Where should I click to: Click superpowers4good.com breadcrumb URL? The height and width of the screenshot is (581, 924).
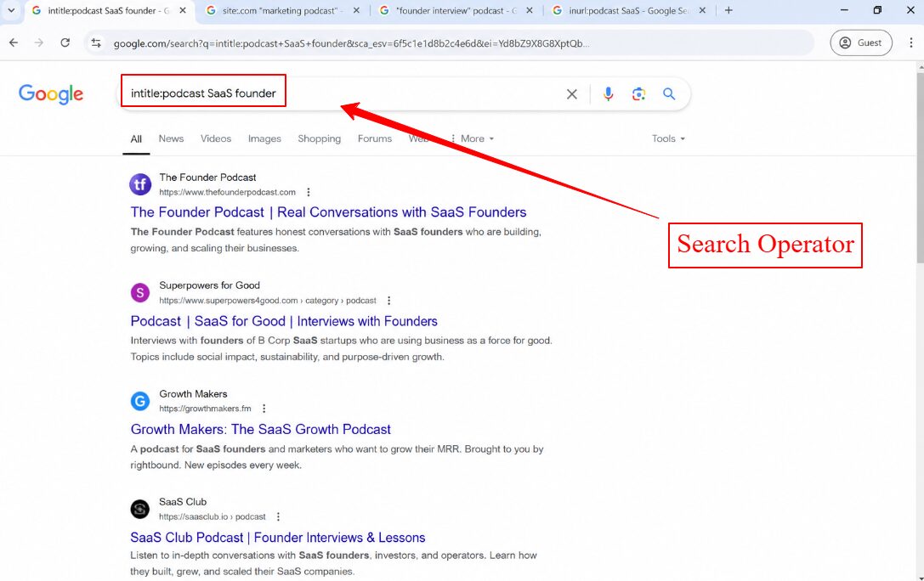pyautogui.click(x=268, y=300)
